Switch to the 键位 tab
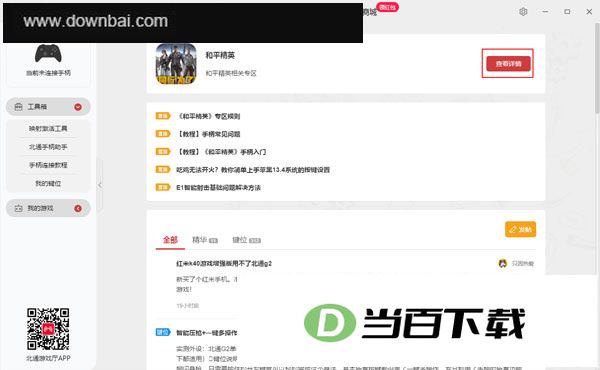The image size is (600, 370). 246,240
